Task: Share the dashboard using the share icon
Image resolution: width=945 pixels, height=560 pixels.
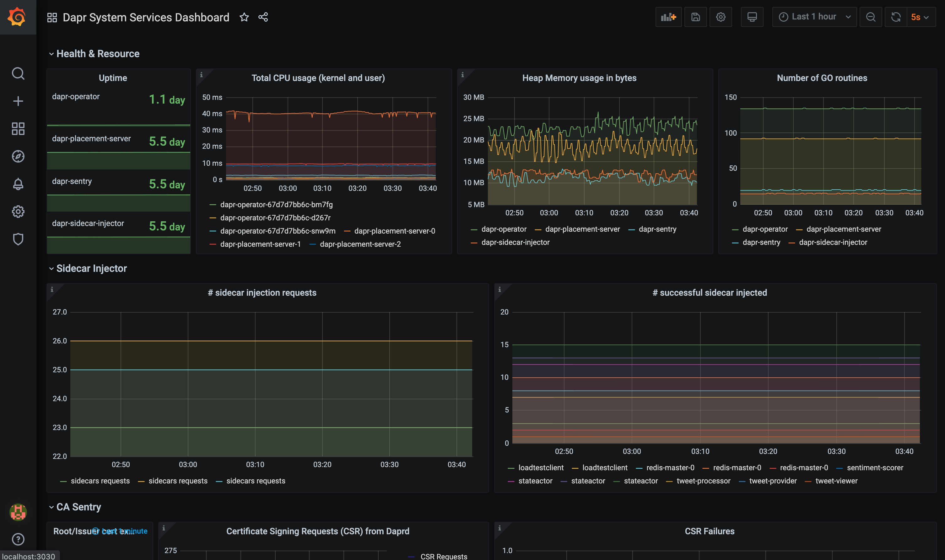Action: coord(263,17)
